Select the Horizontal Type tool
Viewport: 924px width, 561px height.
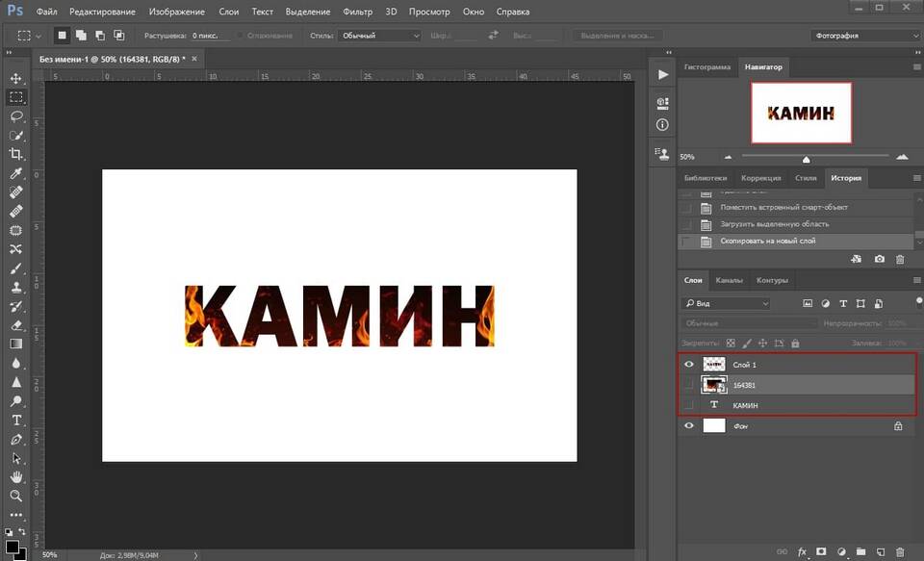(x=16, y=421)
